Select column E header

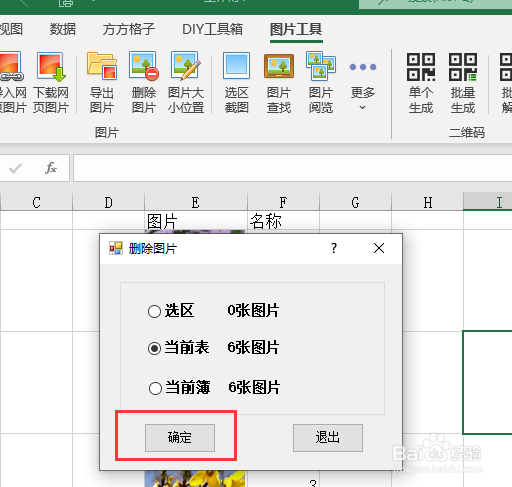[196, 202]
